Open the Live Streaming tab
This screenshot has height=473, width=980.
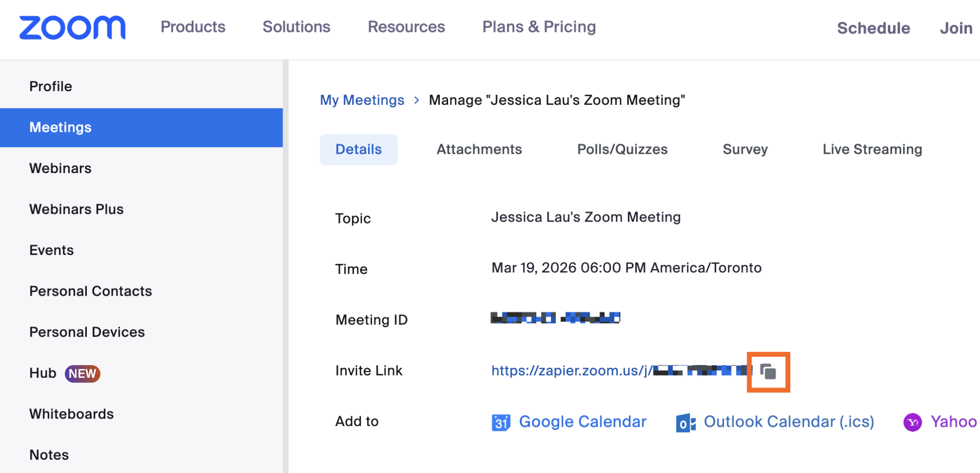pyautogui.click(x=872, y=149)
